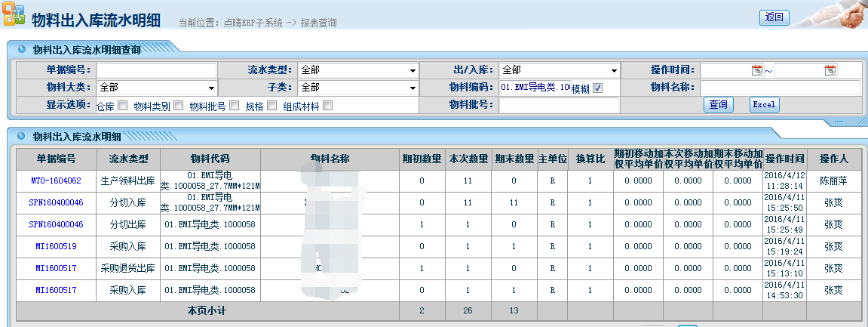
Task: Click the detail panel header bullet icon
Action: point(21,137)
